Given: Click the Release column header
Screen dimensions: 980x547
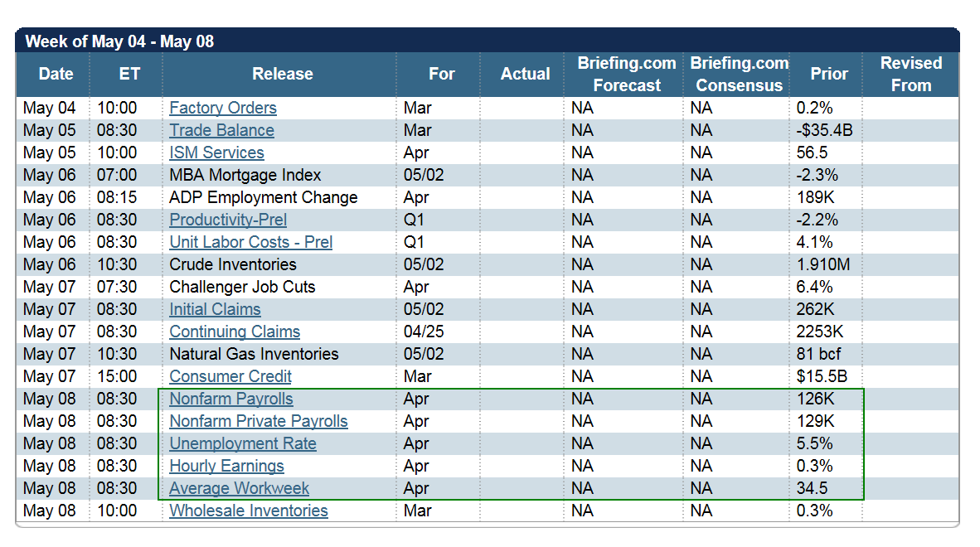Looking at the screenshot, I should pos(283,75).
